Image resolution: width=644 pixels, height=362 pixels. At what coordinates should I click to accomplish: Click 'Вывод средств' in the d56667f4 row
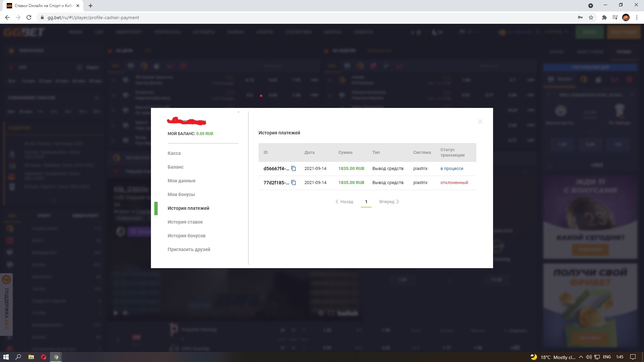(x=388, y=169)
